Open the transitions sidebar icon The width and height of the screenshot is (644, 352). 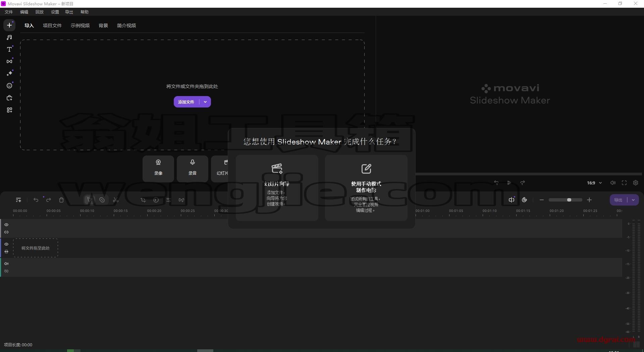[x=9, y=61]
